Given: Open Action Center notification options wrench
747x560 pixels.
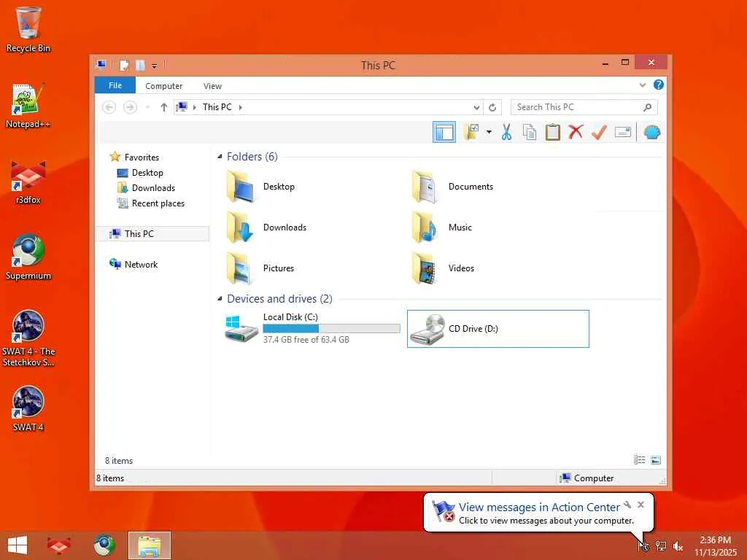Looking at the screenshot, I should [x=627, y=505].
